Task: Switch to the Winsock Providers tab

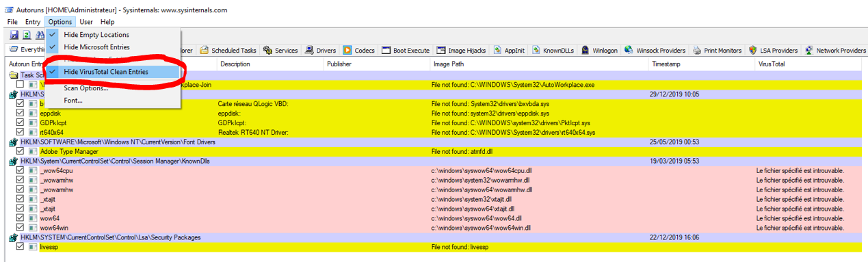Action: [655, 50]
